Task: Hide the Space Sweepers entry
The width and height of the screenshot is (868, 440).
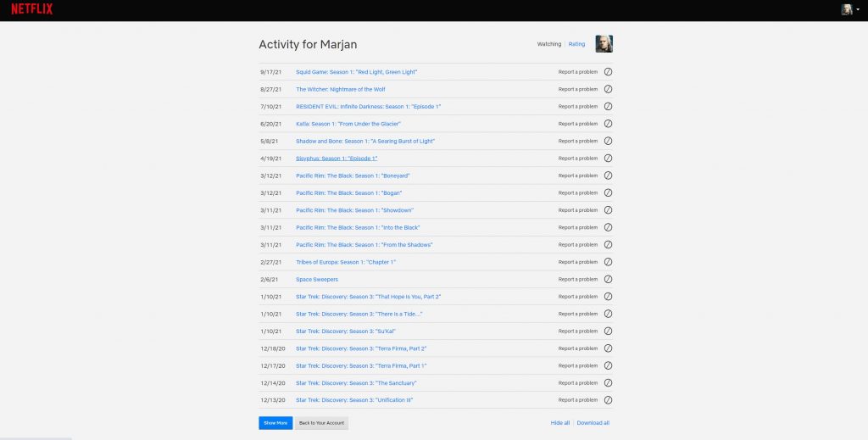Action: click(608, 279)
